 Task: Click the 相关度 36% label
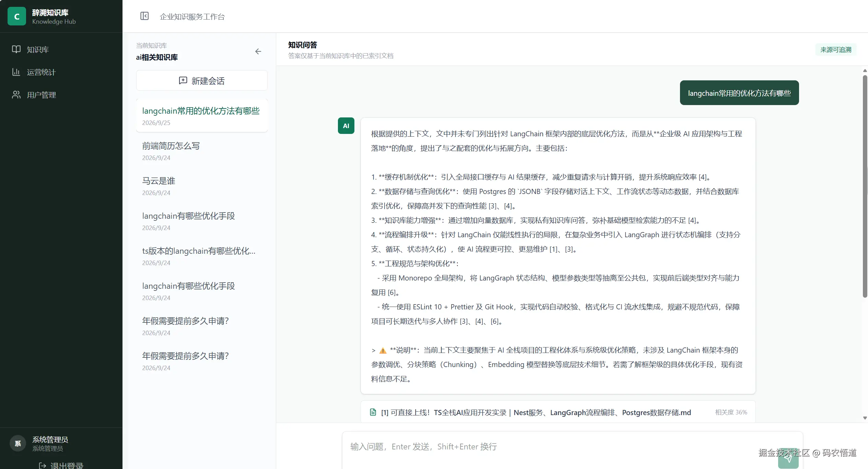731,412
